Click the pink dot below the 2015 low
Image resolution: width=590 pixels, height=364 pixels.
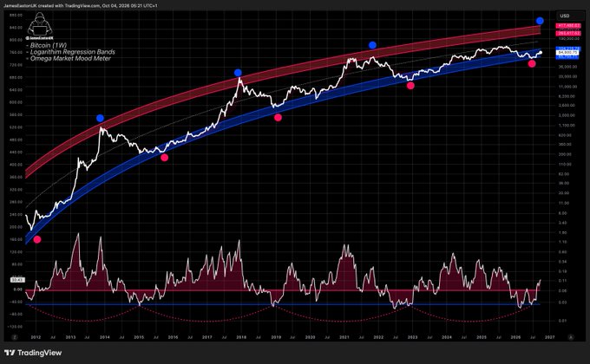(x=165, y=157)
